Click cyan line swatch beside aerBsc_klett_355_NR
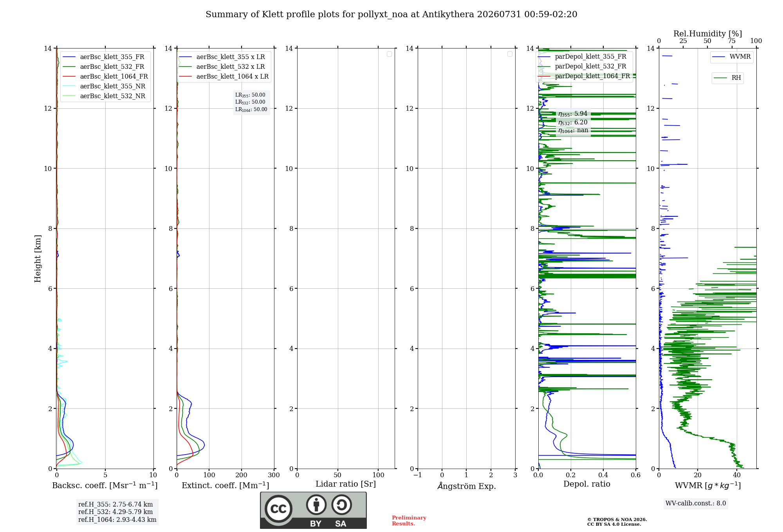Screen dimensions: 783x532 69,86
